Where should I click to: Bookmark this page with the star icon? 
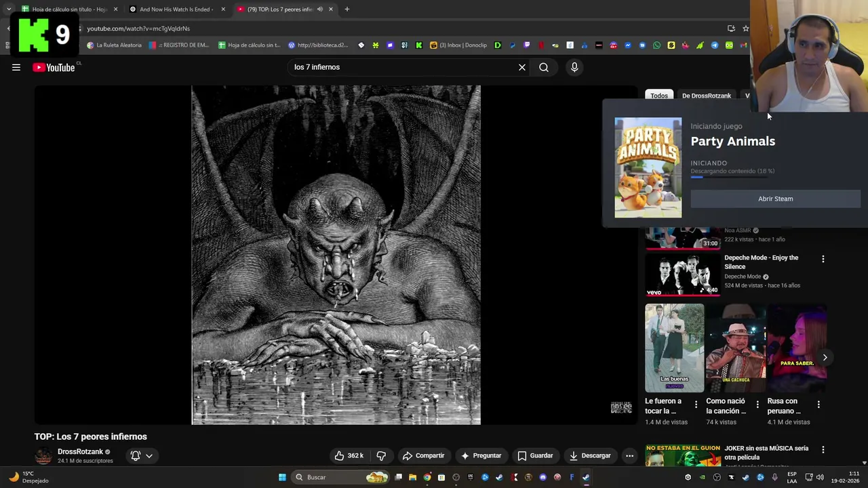point(745,28)
